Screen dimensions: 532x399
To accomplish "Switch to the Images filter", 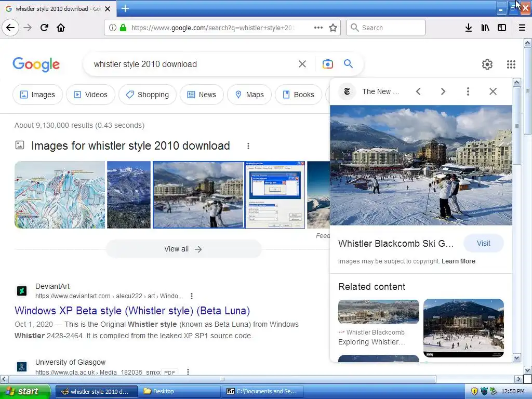I will tap(37, 95).
